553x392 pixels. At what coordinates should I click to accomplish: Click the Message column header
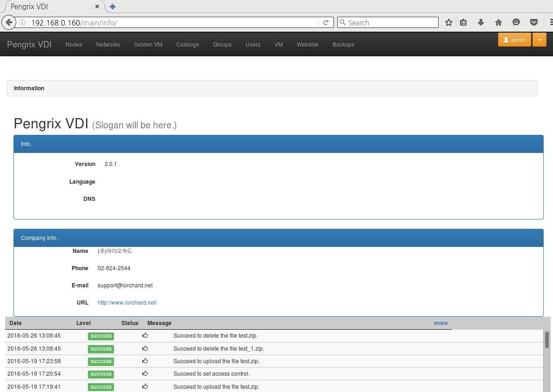pos(160,323)
